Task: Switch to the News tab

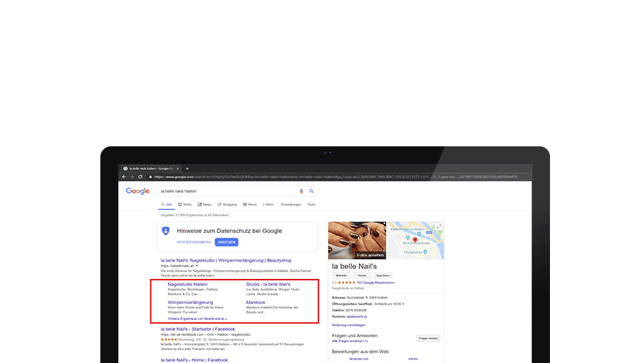Action: click(250, 205)
